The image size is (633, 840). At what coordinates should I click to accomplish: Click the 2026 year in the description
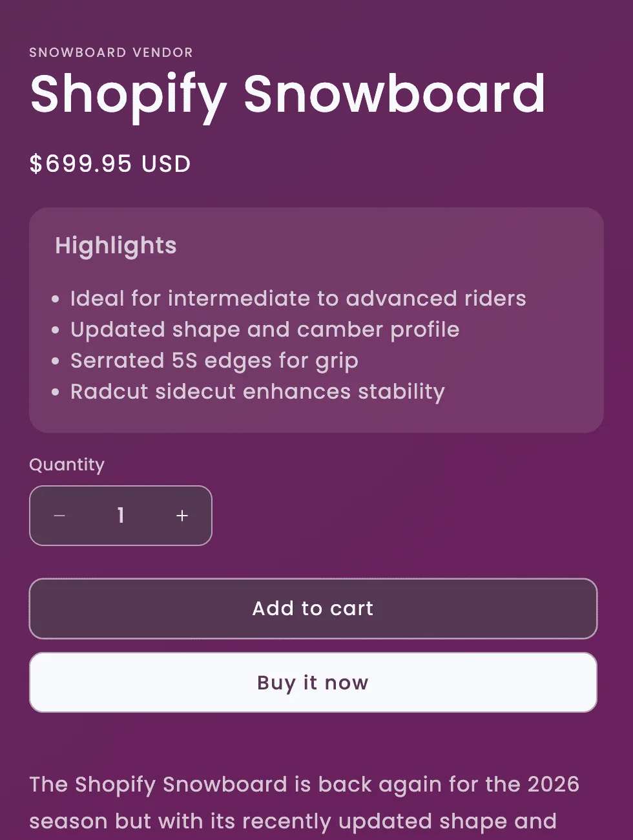[x=553, y=784]
